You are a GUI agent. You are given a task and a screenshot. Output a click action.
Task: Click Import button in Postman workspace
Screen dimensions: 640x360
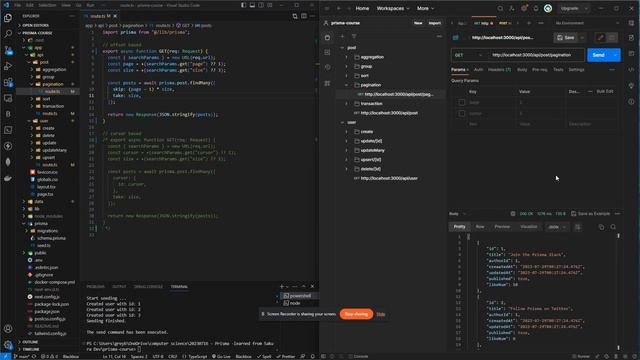(435, 23)
